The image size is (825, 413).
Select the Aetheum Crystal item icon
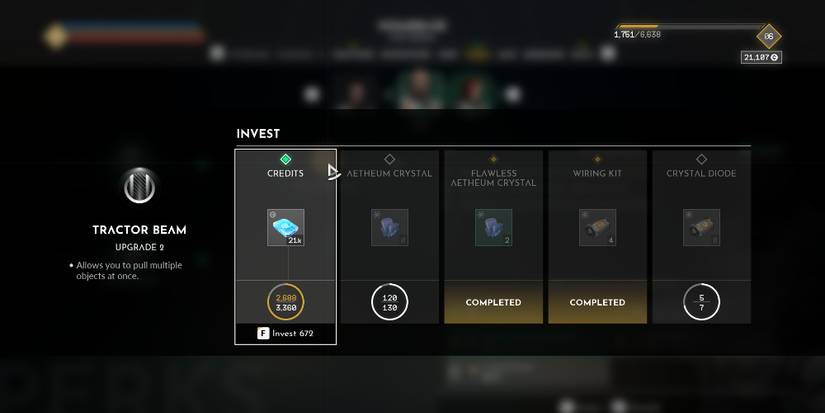pos(389,227)
